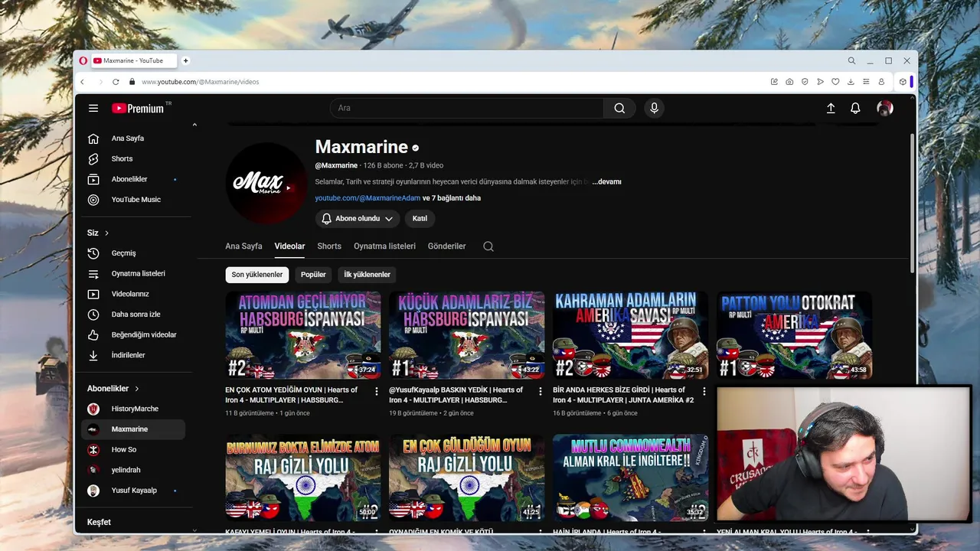Open the YouTube hamburger guide menu
This screenshot has width=980, height=551.
pos(93,109)
